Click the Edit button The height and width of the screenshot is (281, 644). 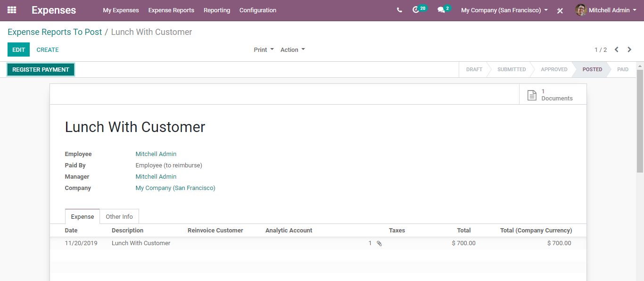18,50
